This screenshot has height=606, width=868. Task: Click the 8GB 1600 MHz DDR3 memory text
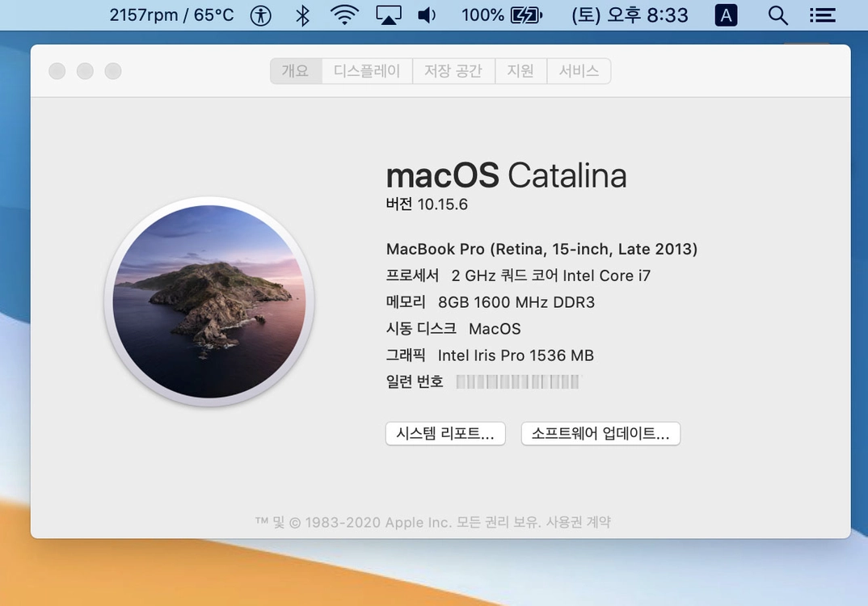(516, 302)
